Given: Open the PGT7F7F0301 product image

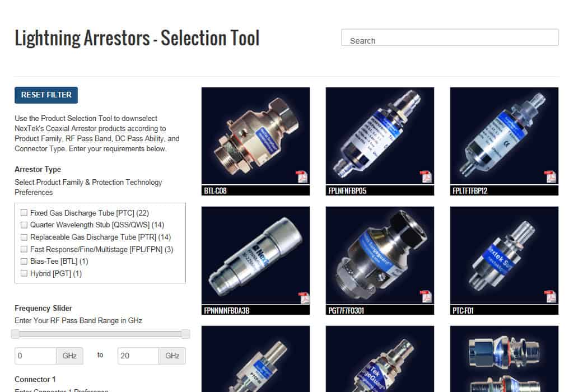Looking at the screenshot, I should [x=380, y=255].
